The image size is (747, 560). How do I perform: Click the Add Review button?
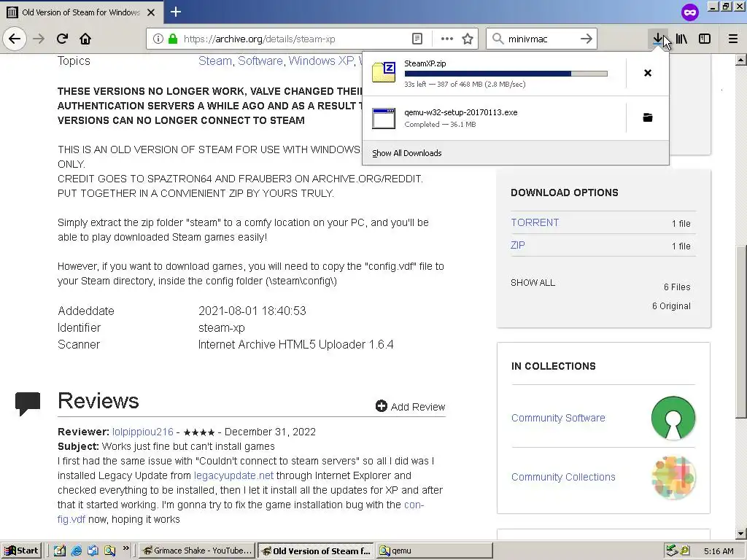410,407
